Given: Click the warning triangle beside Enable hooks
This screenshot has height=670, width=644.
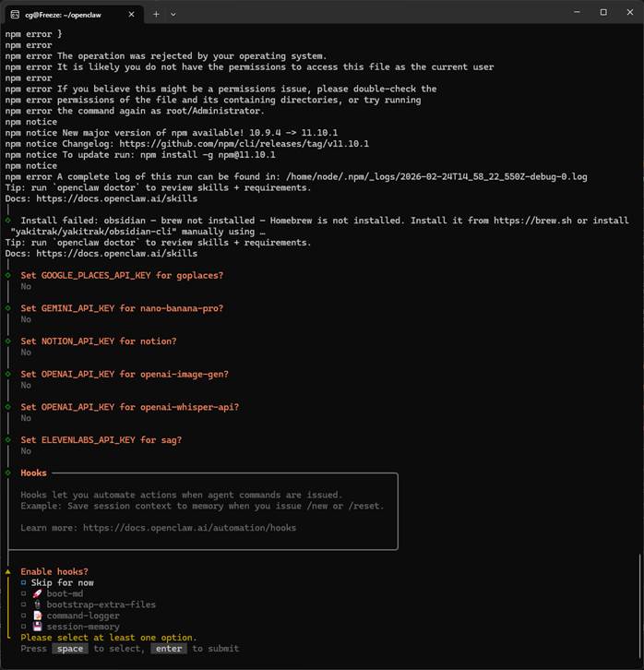Looking at the screenshot, I should [x=8, y=572].
